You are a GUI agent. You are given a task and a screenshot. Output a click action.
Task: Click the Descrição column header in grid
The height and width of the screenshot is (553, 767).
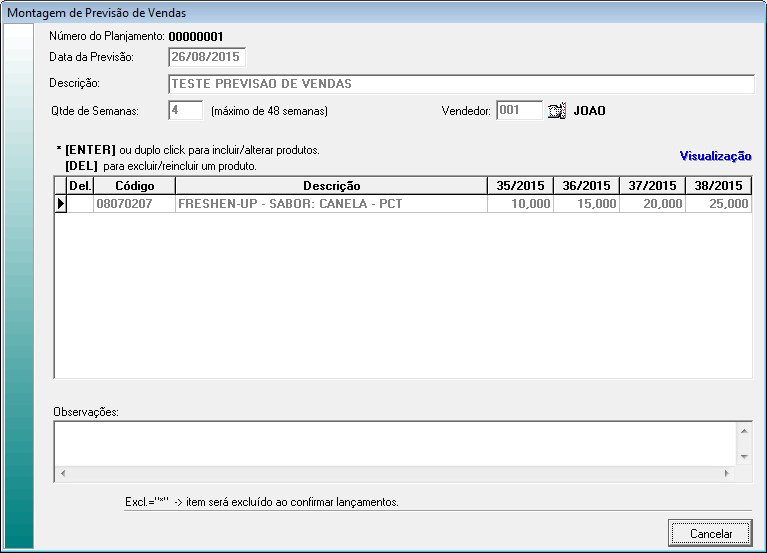331,186
